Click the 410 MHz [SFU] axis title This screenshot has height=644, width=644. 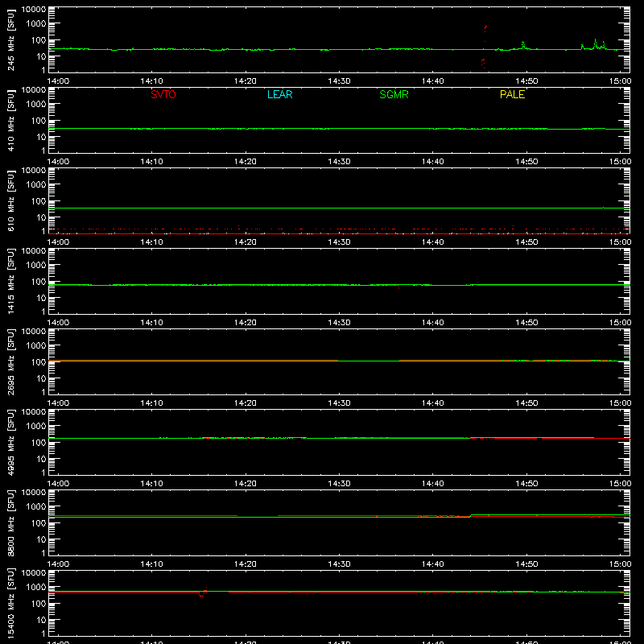point(10,120)
